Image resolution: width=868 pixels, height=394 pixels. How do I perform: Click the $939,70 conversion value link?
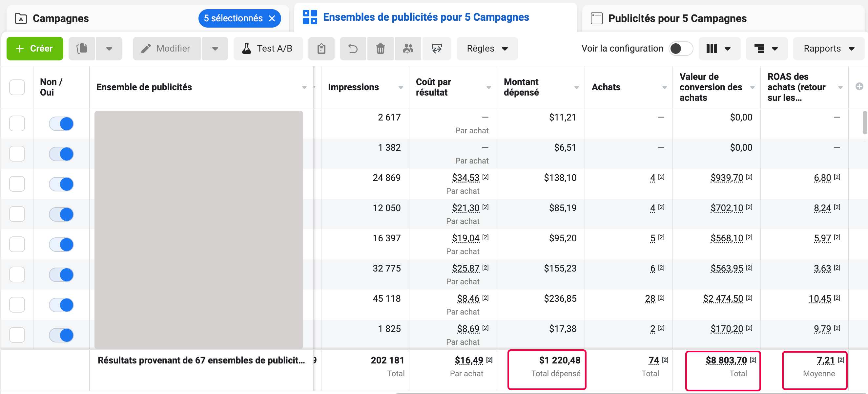tap(727, 178)
